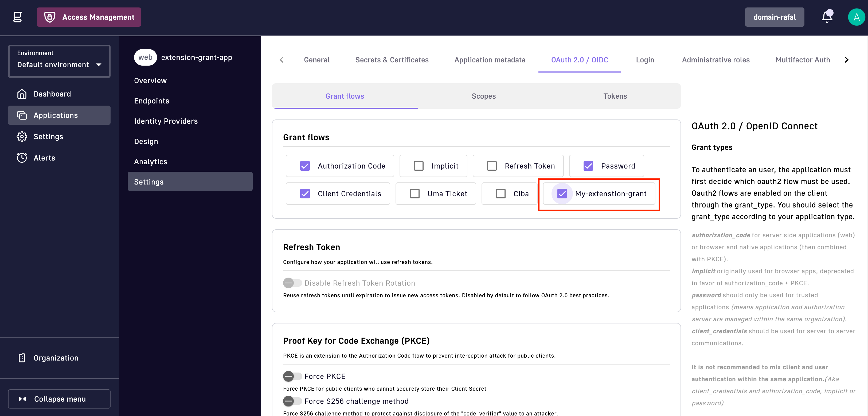The width and height of the screenshot is (868, 416).
Task: Go to Dashboard via home icon
Action: pyautogui.click(x=22, y=94)
